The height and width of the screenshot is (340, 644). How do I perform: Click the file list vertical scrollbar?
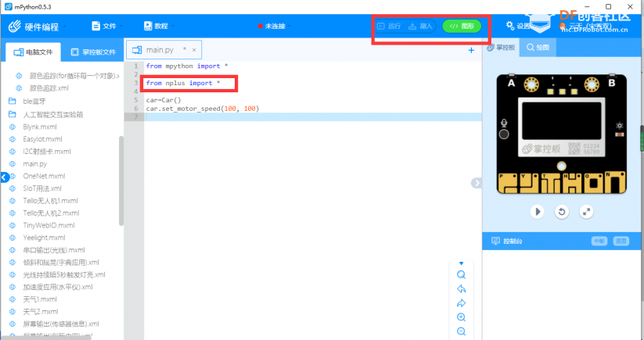tap(121, 181)
